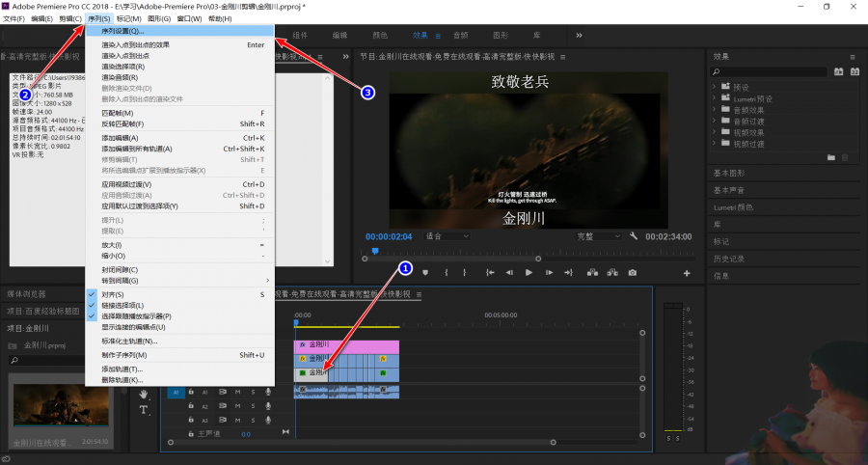The height and width of the screenshot is (465, 868).
Task: Click the Add Marker icon in Program monitor
Action: [425, 272]
